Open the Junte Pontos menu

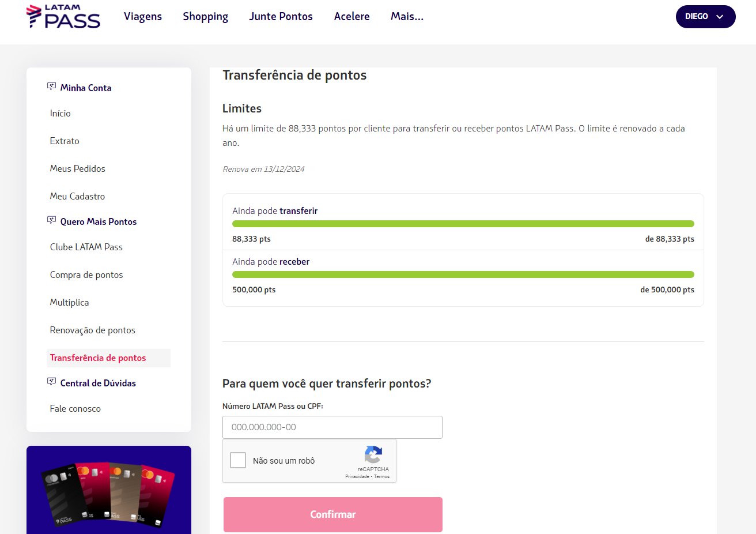click(281, 17)
